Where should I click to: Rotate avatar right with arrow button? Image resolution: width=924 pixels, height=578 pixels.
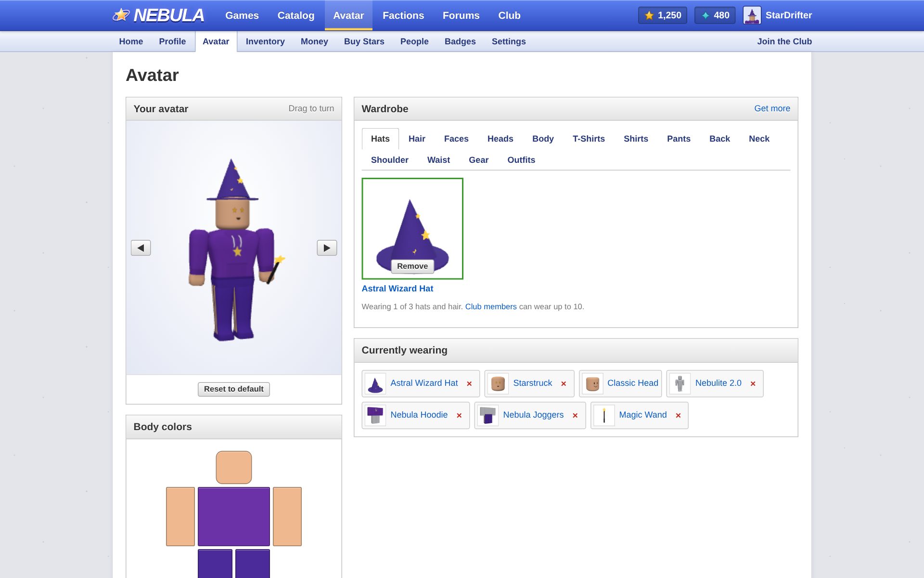coord(327,248)
